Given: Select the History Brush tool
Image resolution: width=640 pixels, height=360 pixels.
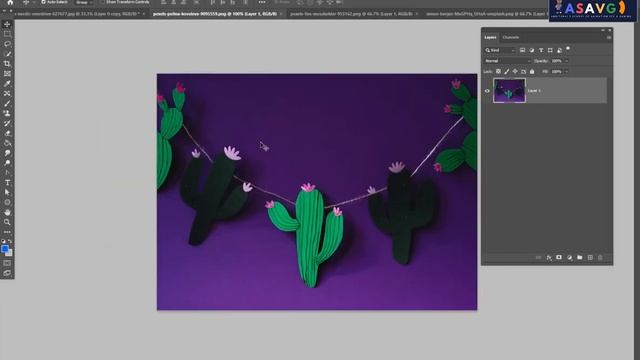Looking at the screenshot, I should pyautogui.click(x=7, y=123).
